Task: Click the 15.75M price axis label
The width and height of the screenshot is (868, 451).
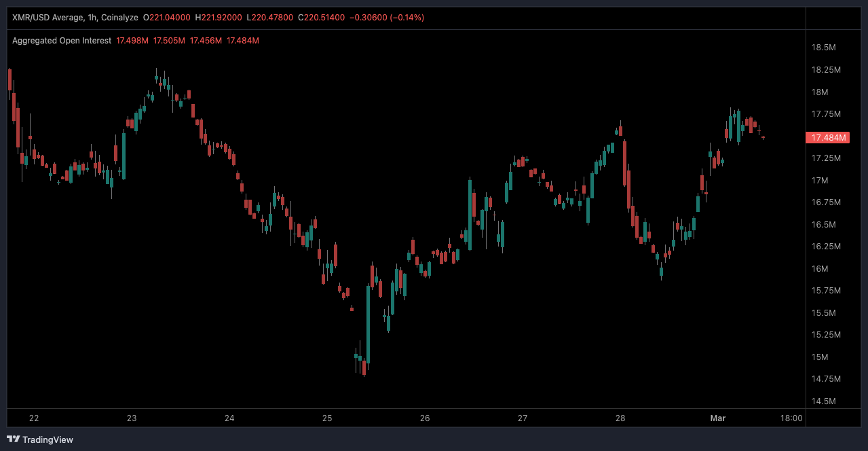Action: coord(826,291)
